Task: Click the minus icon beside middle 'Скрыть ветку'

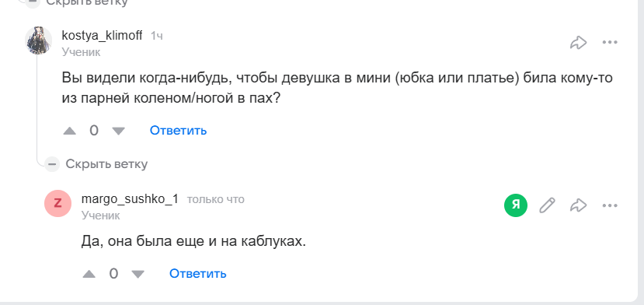Action: coord(52,164)
